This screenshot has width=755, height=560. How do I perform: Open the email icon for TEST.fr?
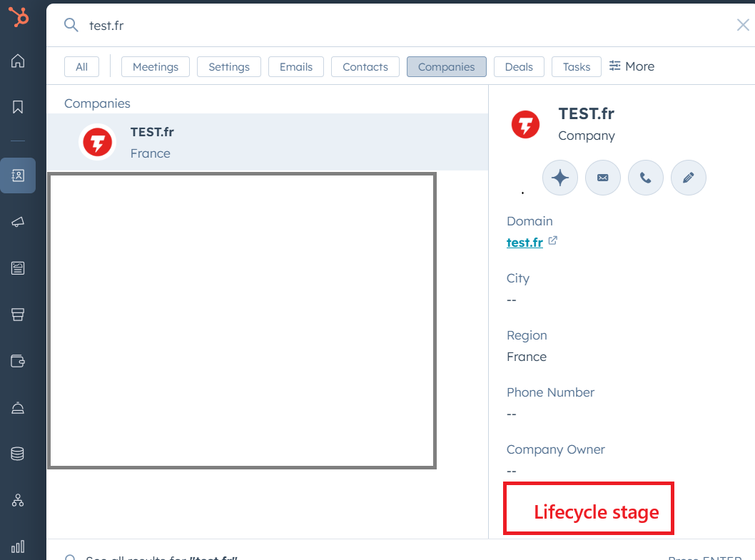tap(602, 178)
